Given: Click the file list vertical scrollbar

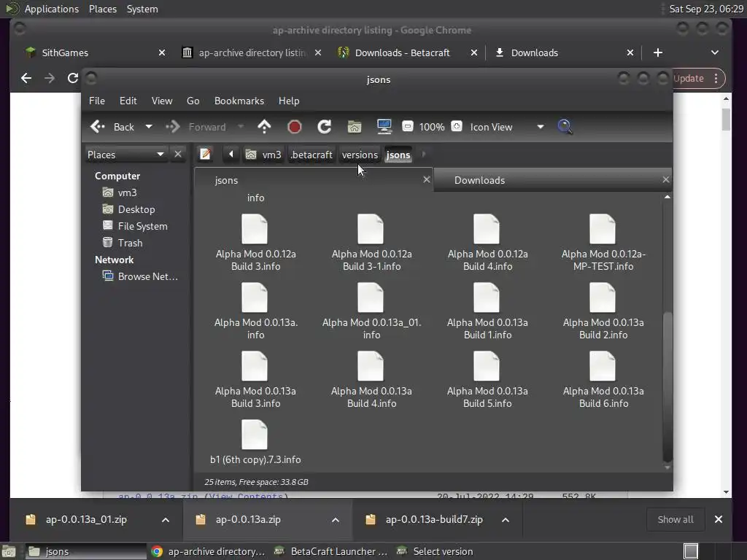Looking at the screenshot, I should [x=667, y=386].
